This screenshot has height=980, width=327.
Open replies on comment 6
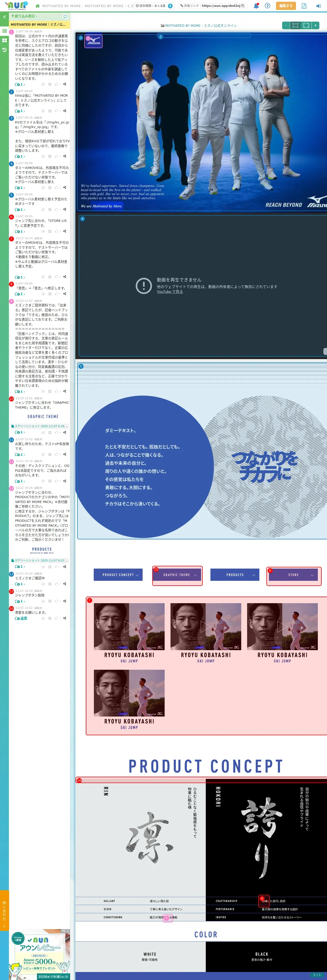coord(20,231)
